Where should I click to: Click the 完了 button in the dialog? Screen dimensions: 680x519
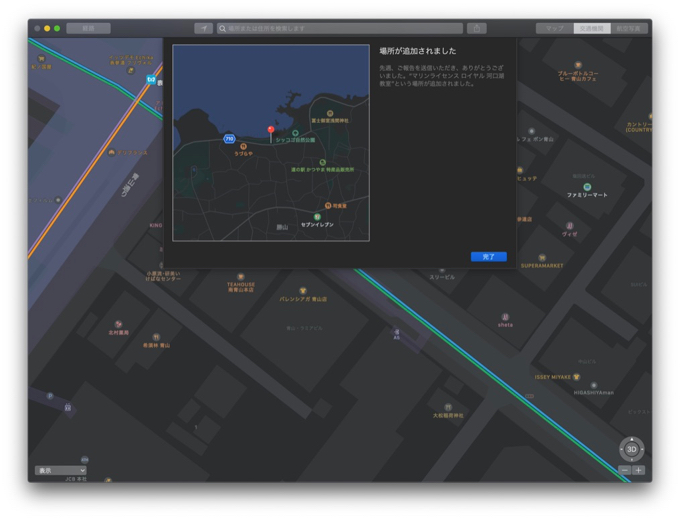[x=488, y=257]
